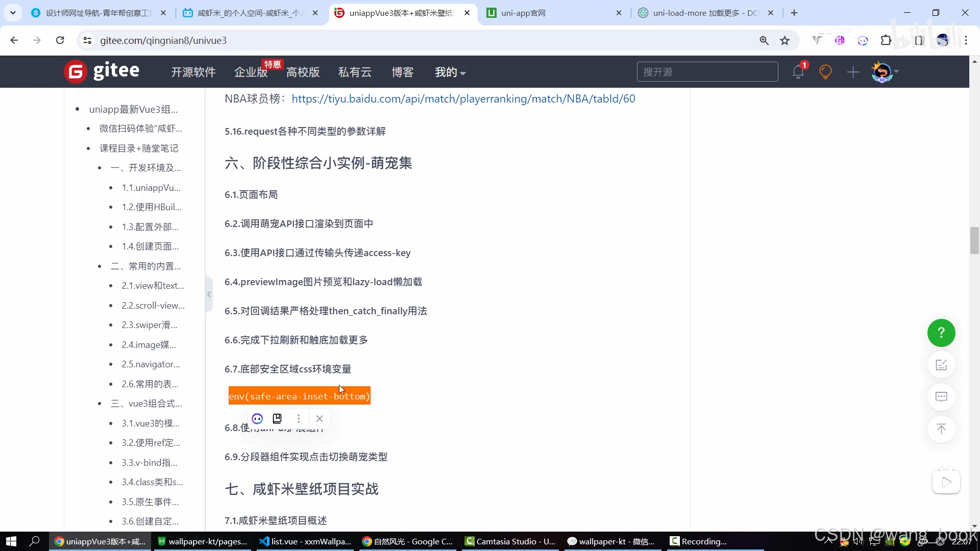
Task: Click the 搜开源 search input field
Action: pos(707,72)
